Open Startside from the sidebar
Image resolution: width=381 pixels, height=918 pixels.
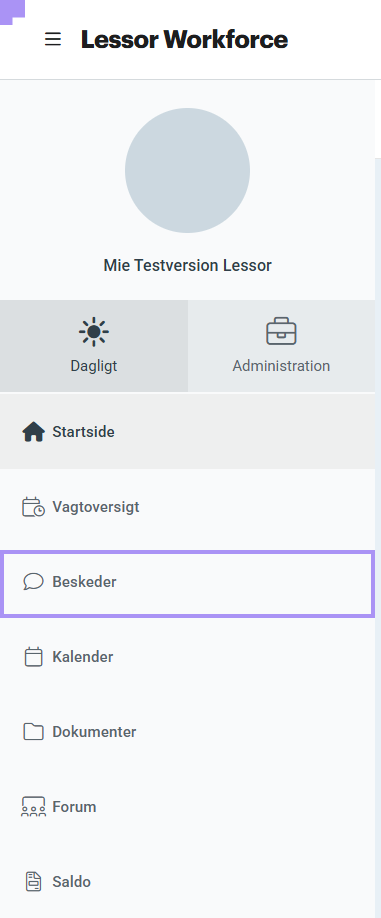point(187,432)
